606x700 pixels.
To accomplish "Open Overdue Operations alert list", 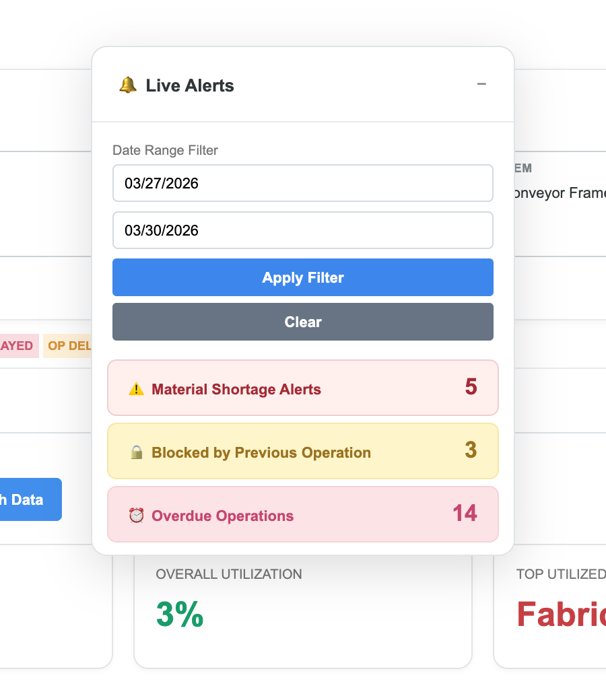I will [303, 514].
